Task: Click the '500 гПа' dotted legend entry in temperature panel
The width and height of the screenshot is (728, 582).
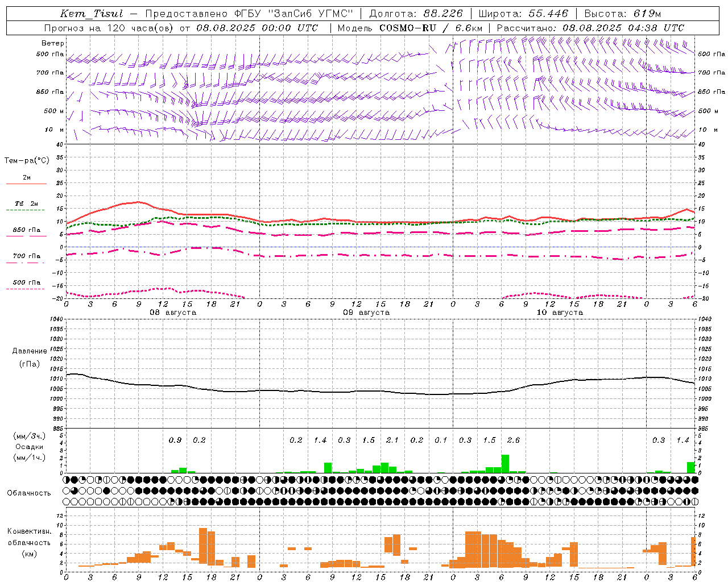Action: click(x=27, y=282)
